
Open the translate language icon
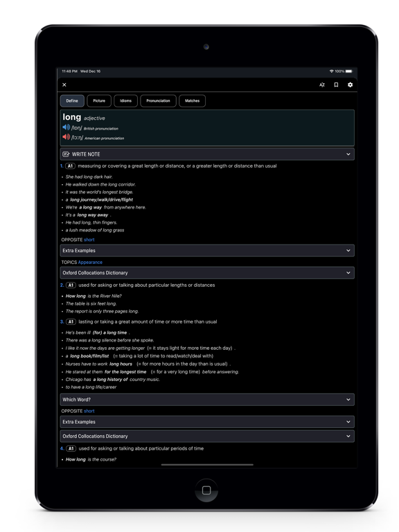[x=322, y=85]
